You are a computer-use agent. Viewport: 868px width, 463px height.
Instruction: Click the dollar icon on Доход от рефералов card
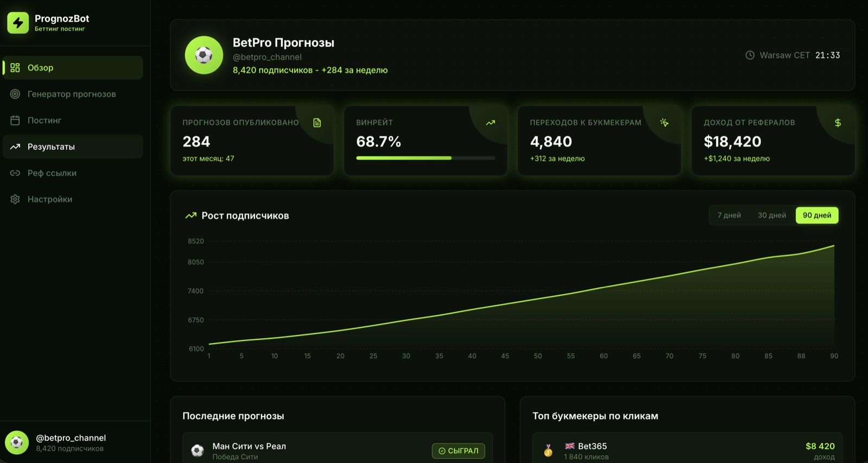pos(838,123)
